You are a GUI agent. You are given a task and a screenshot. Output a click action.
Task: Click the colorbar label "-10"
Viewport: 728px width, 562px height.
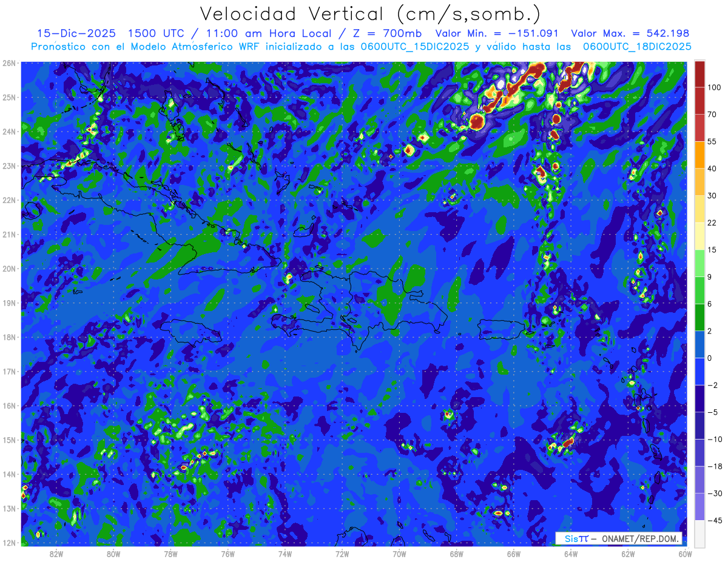pyautogui.click(x=714, y=439)
